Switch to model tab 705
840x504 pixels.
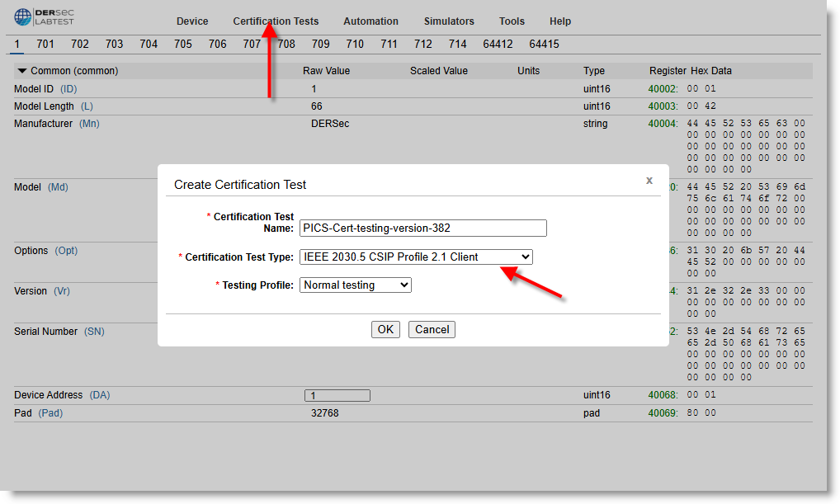[x=183, y=45]
